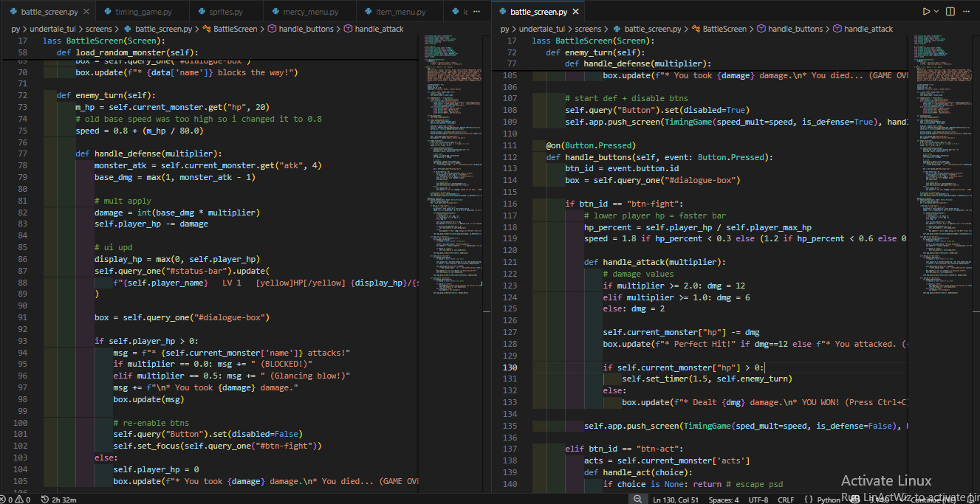Image resolution: width=980 pixels, height=504 pixels.
Task: Click the zoom icon in status bar
Action: pyautogui.click(x=637, y=500)
